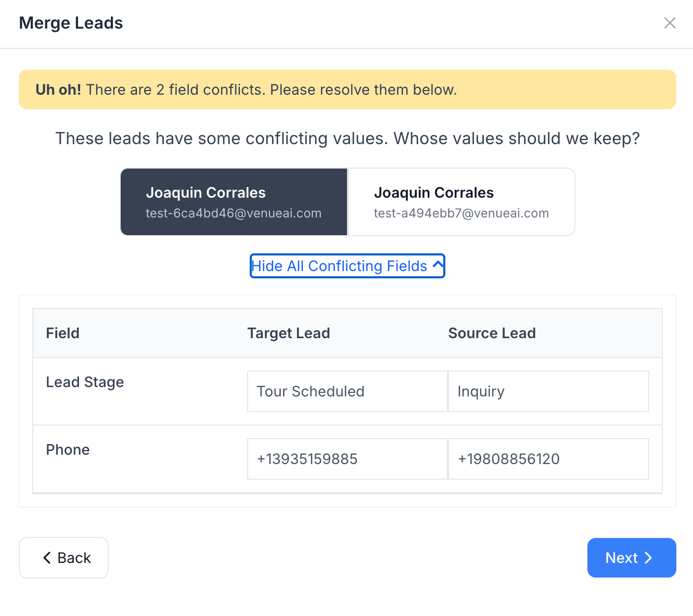This screenshot has width=693, height=616.
Task: Close the Merge Leads dialog
Action: (x=670, y=23)
